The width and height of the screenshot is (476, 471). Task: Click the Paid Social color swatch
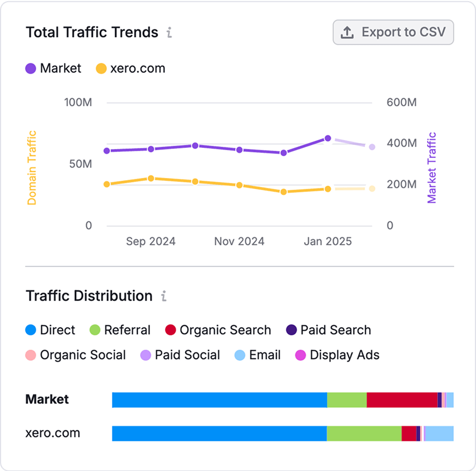(146, 355)
